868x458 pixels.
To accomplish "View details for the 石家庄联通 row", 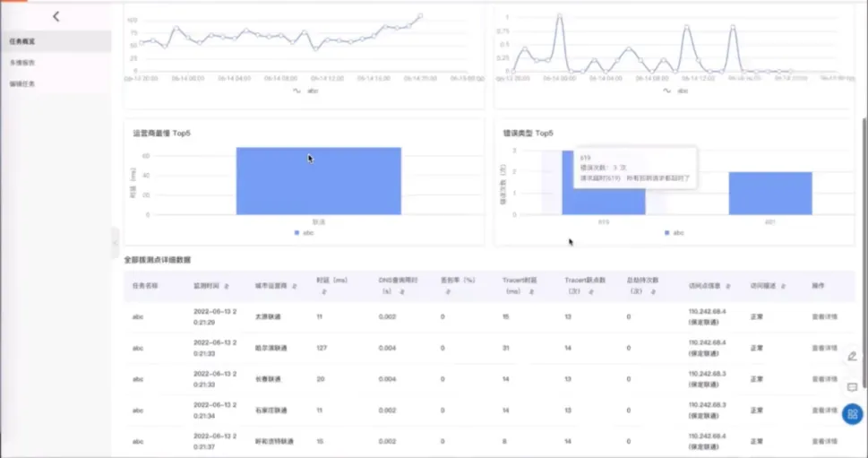I will click(x=824, y=410).
